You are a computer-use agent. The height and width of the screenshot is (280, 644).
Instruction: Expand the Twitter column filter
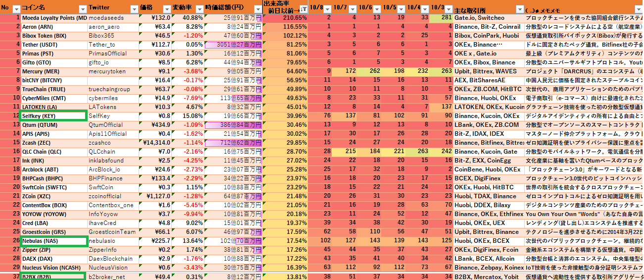pyautogui.click(x=134, y=9)
